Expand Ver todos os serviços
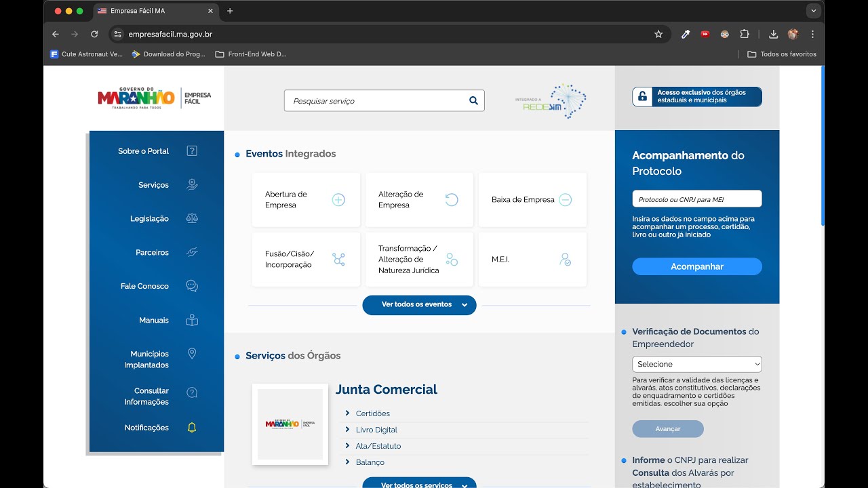The height and width of the screenshot is (488, 868). 419,483
